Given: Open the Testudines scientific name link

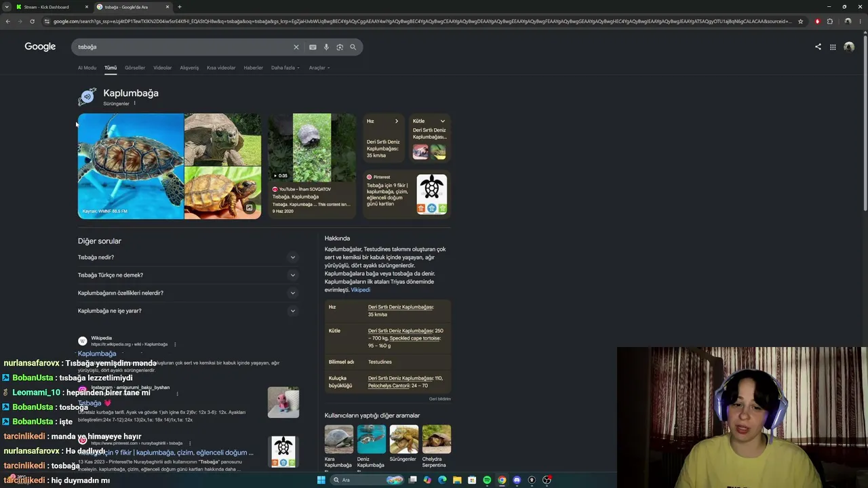Looking at the screenshot, I should coord(380,362).
